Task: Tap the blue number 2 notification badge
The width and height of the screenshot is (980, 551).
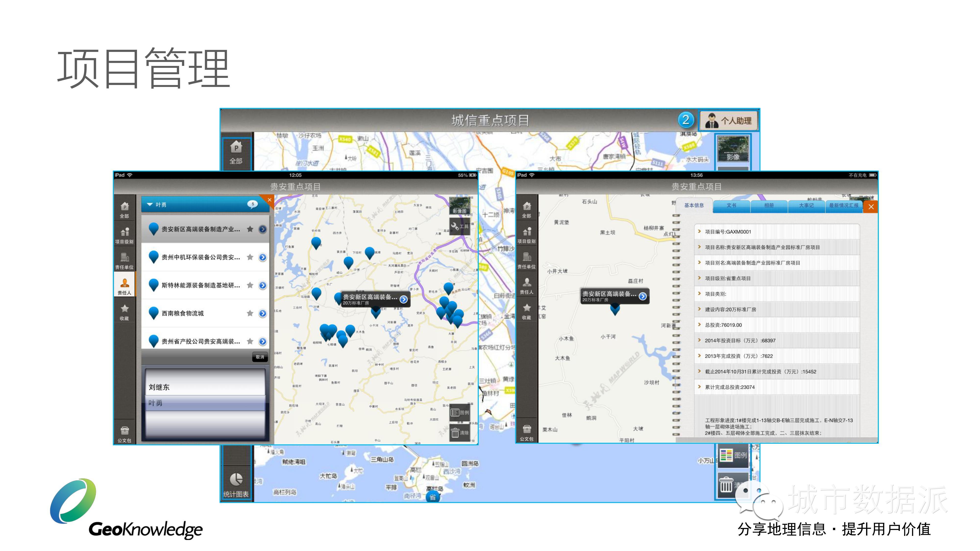Action: pos(686,120)
